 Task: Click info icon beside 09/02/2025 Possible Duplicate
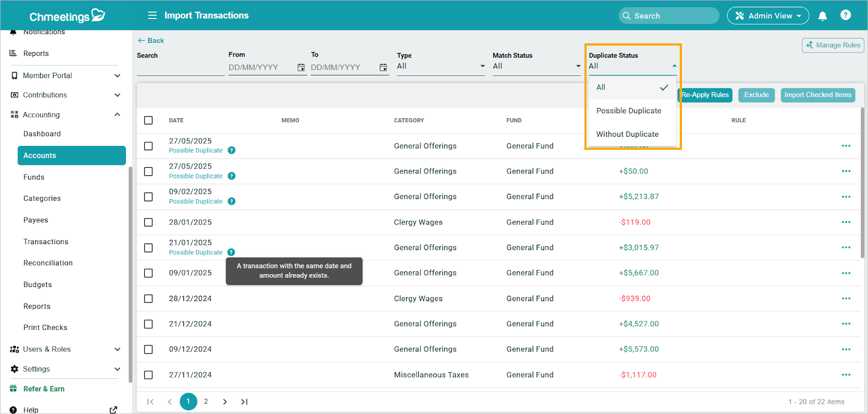point(232,201)
